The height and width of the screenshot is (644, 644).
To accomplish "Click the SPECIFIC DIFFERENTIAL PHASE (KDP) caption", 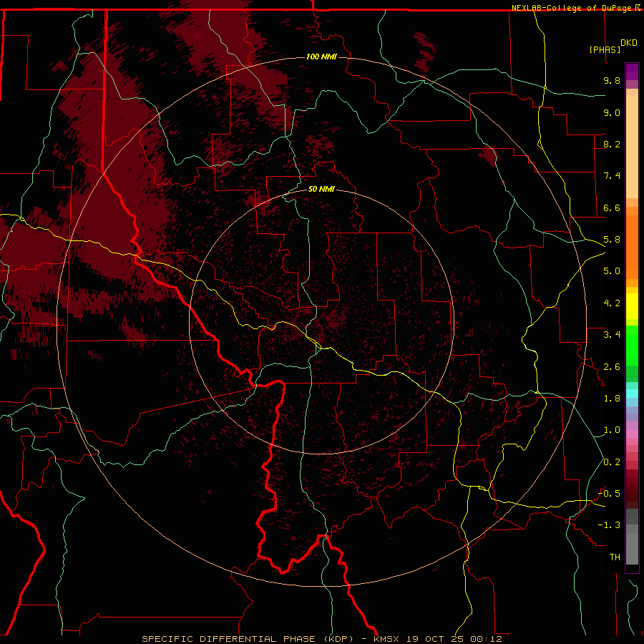I will pos(248,639).
